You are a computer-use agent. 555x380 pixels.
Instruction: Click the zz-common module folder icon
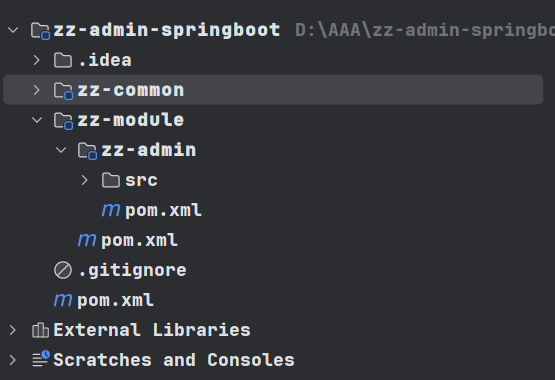[64, 91]
